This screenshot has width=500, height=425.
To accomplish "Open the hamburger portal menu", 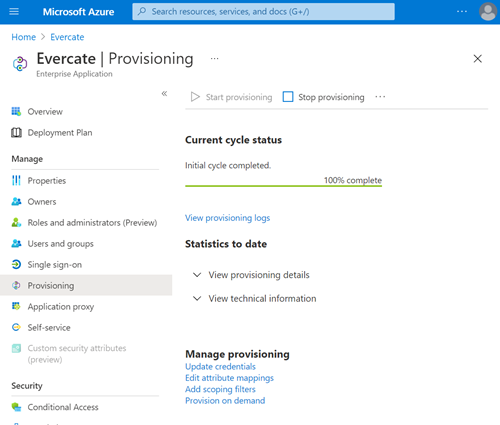I will [14, 12].
